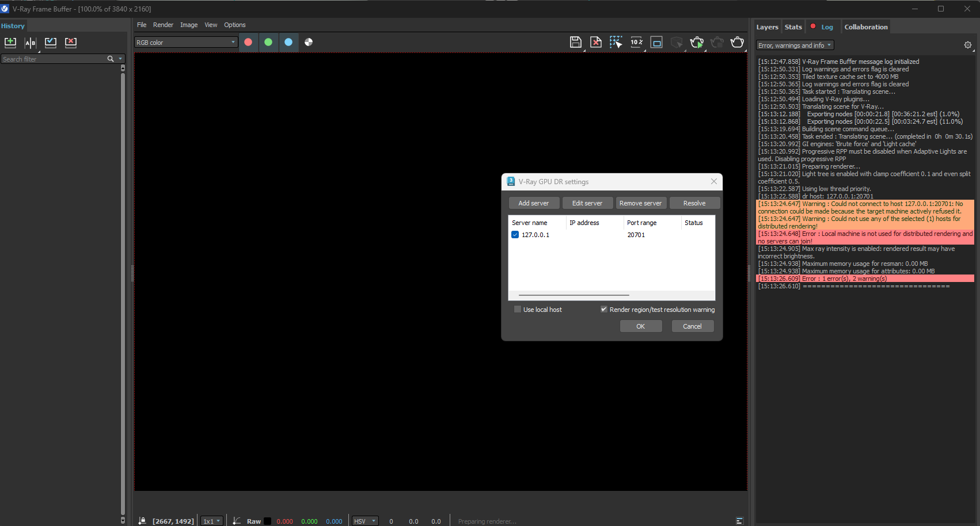Switch to alpha/mono channel view
980x526 pixels.
click(x=309, y=42)
